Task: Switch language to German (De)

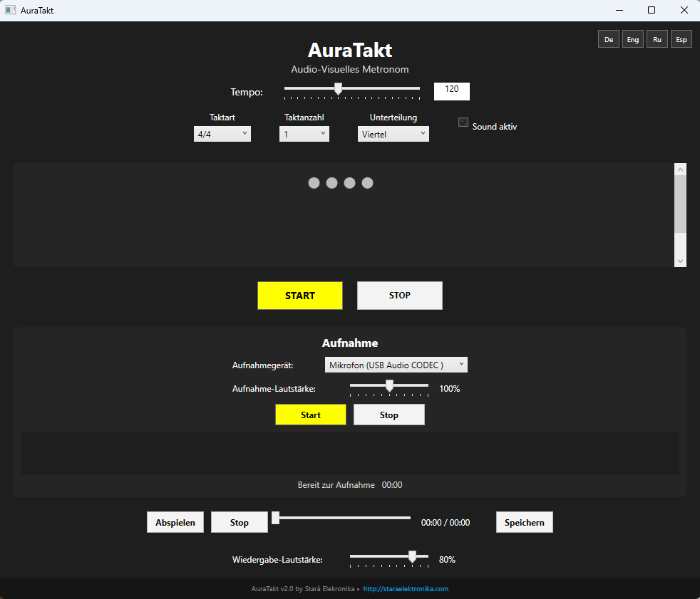Action: tap(609, 39)
